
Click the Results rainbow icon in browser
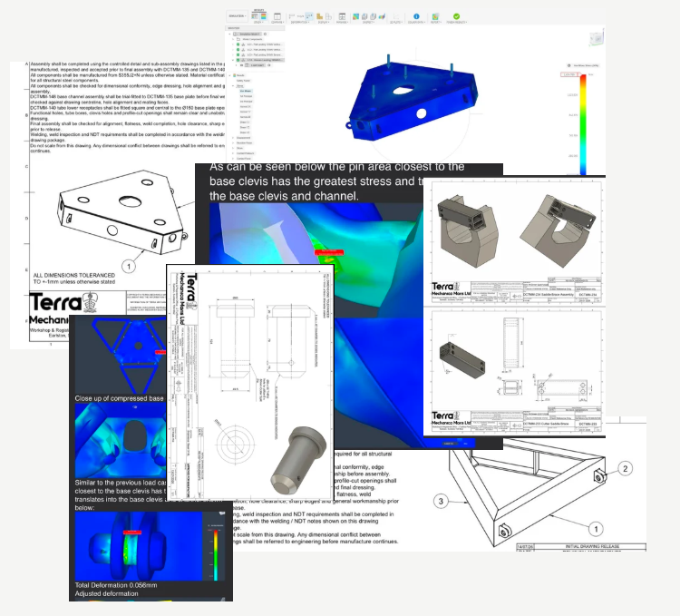coord(234,75)
